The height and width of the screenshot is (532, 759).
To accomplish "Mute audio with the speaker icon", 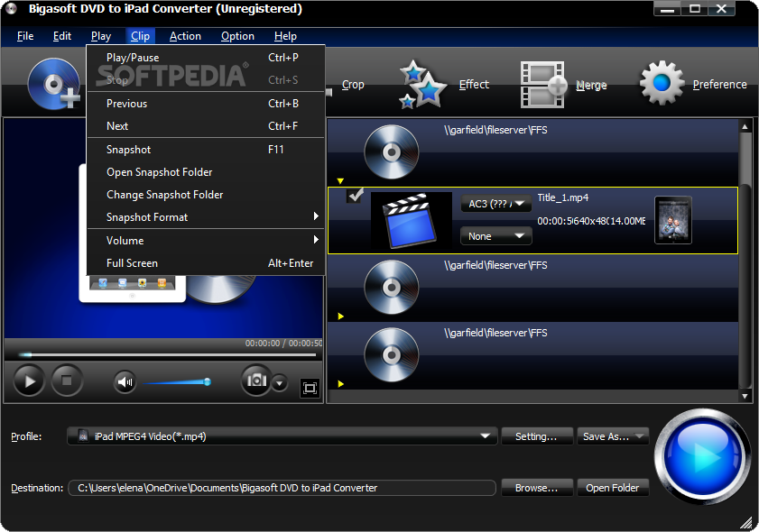I will [x=125, y=382].
